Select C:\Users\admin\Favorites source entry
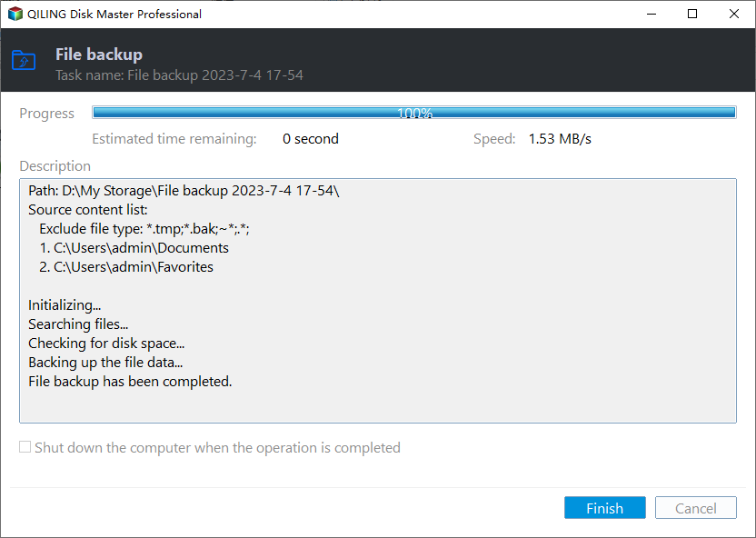 tap(126, 266)
